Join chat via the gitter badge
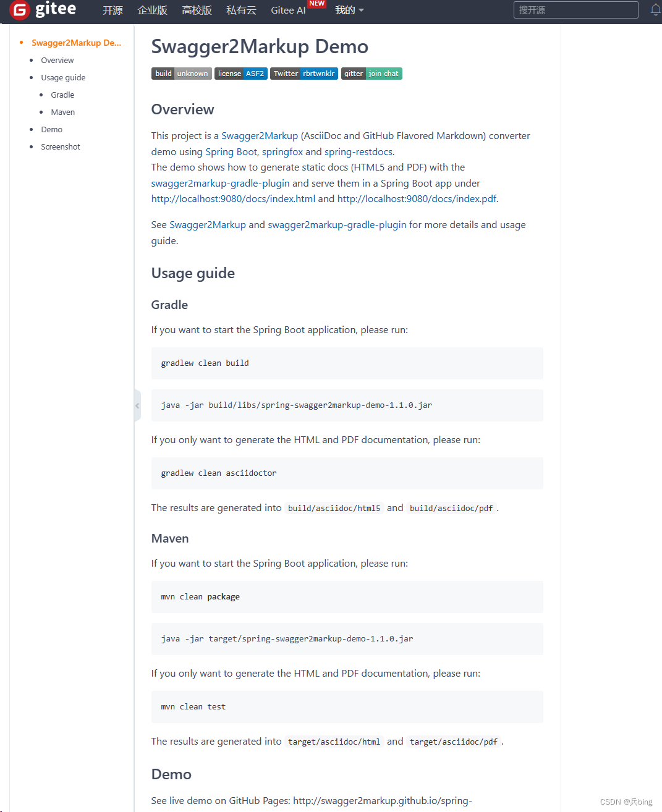 click(x=371, y=73)
